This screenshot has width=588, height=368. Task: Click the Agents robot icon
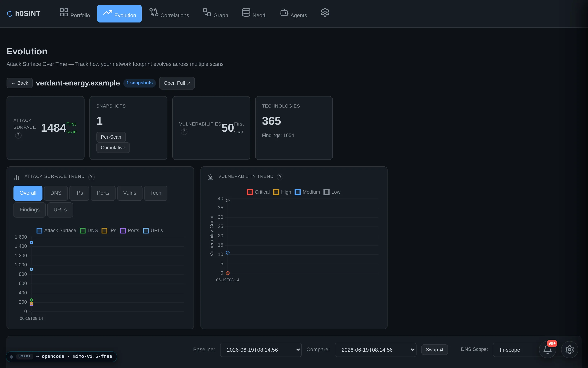284,12
